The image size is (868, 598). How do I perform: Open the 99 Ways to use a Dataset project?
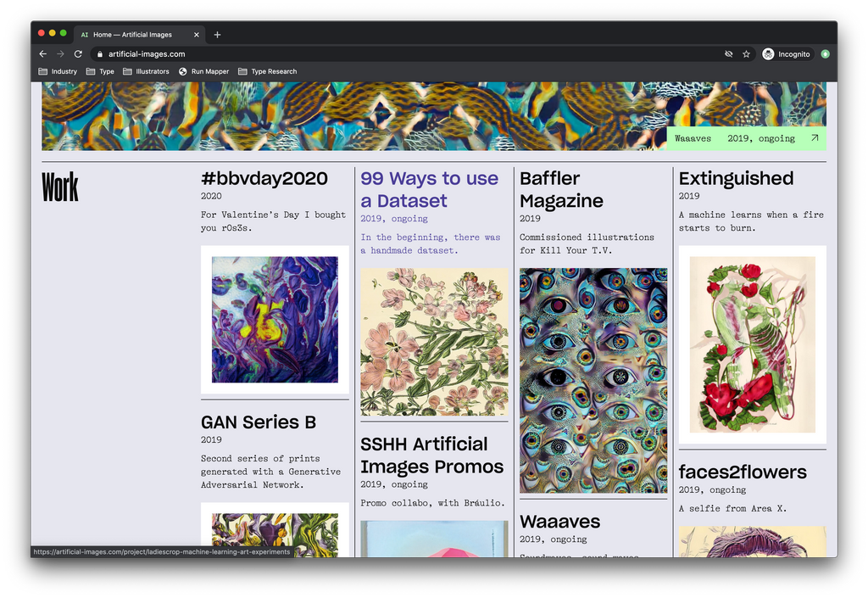tap(429, 189)
